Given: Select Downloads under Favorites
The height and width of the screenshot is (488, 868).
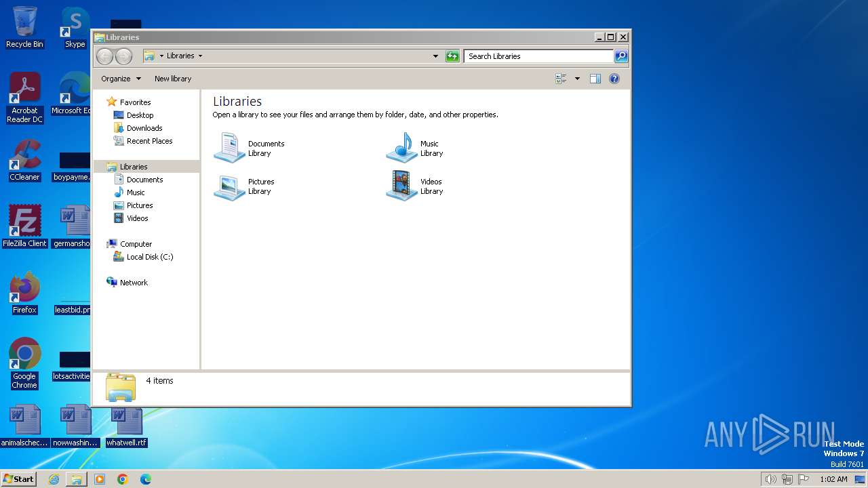Looking at the screenshot, I should click(x=144, y=128).
